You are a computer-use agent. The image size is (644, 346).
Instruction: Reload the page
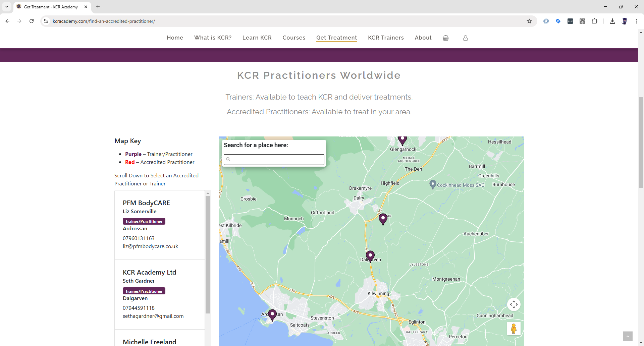click(32, 21)
